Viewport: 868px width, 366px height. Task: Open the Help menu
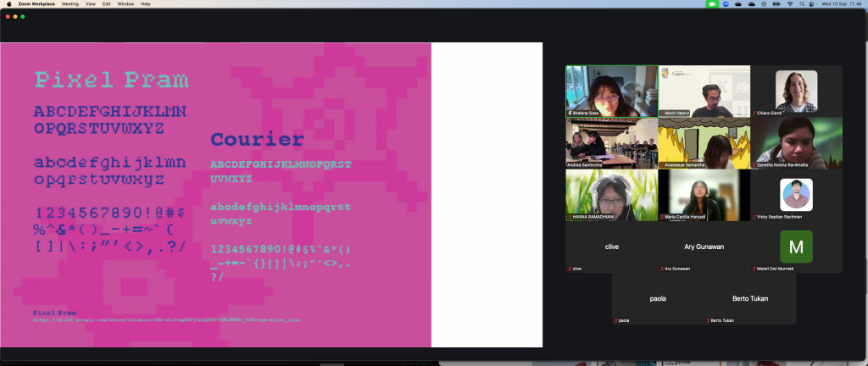pos(146,4)
